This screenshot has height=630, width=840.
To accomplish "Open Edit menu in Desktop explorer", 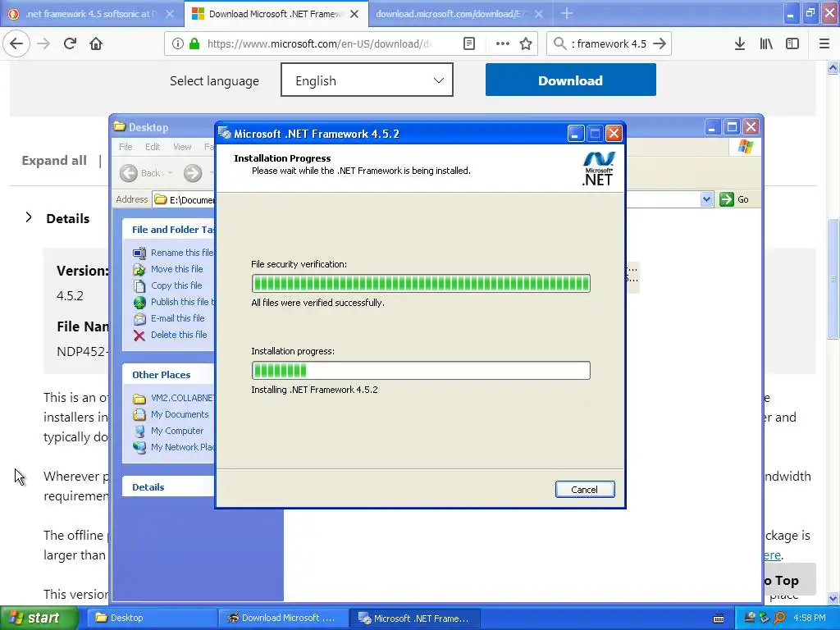I will [x=152, y=147].
